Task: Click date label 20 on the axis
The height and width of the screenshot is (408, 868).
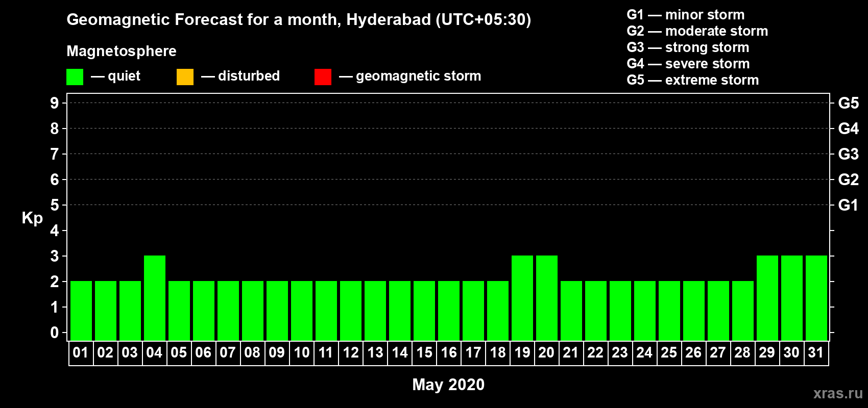Action: pyautogui.click(x=546, y=352)
